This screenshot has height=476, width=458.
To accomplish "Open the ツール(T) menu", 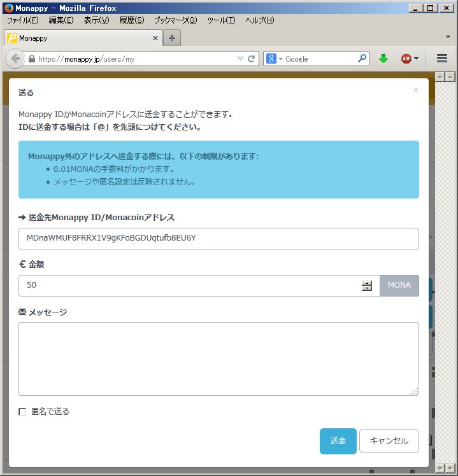I will [221, 20].
